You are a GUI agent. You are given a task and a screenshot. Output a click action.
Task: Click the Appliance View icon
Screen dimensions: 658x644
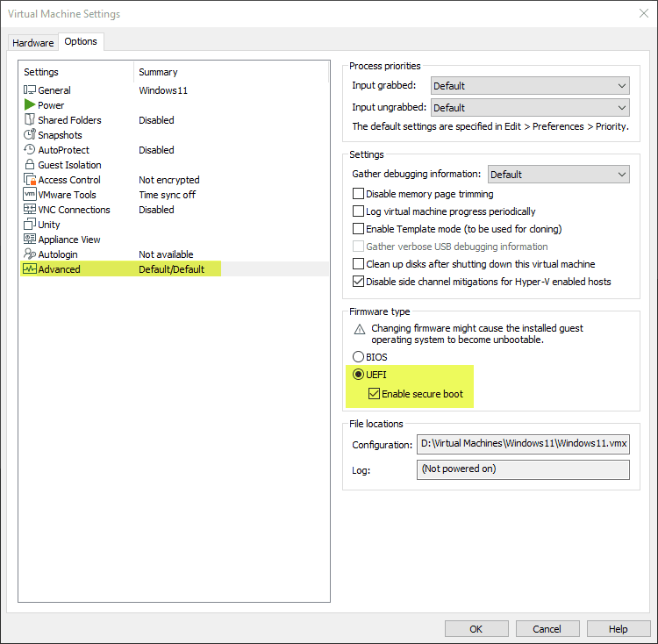click(29, 239)
